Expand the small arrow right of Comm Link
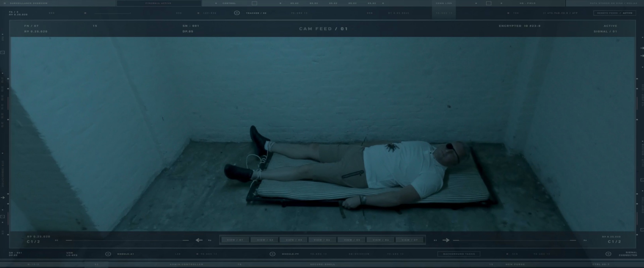The height and width of the screenshot is (268, 644). 476,3
